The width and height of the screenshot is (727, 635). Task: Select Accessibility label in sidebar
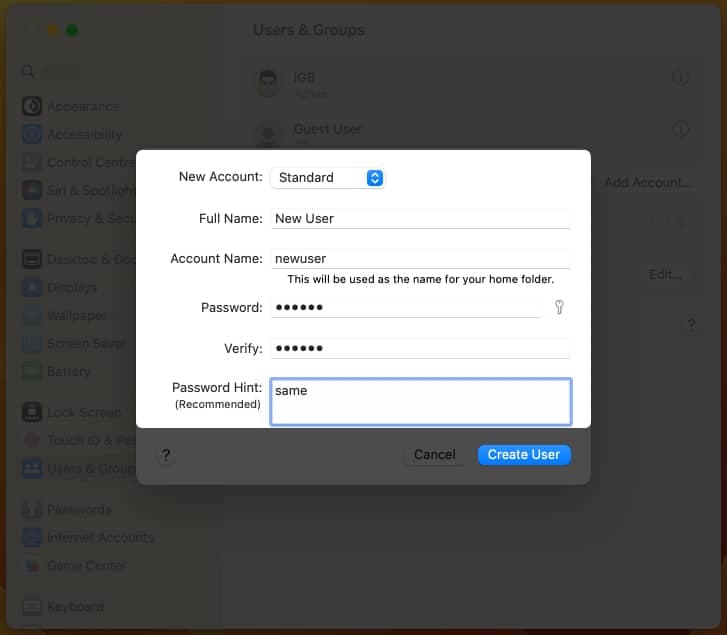click(85, 134)
